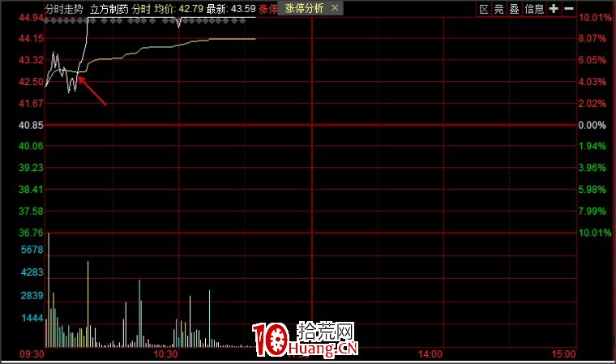The image size is (616, 364).
Task: Click the 10:30 time axis label
Action: (165, 354)
